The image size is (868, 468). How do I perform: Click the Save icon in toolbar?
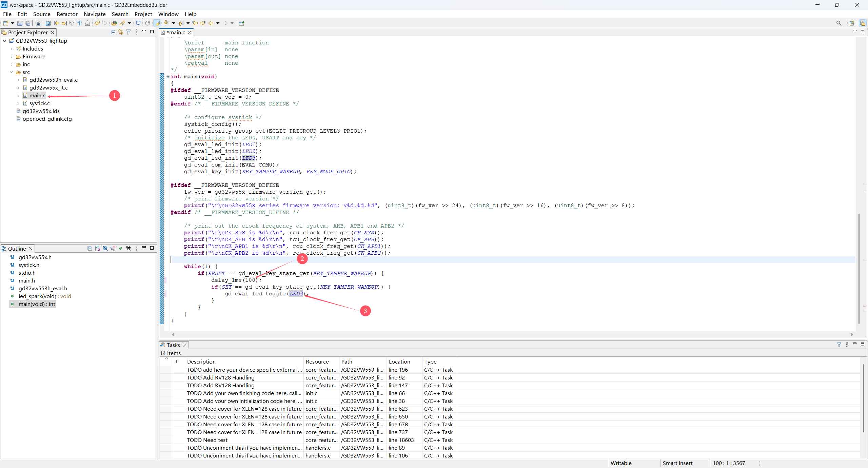[x=20, y=23]
